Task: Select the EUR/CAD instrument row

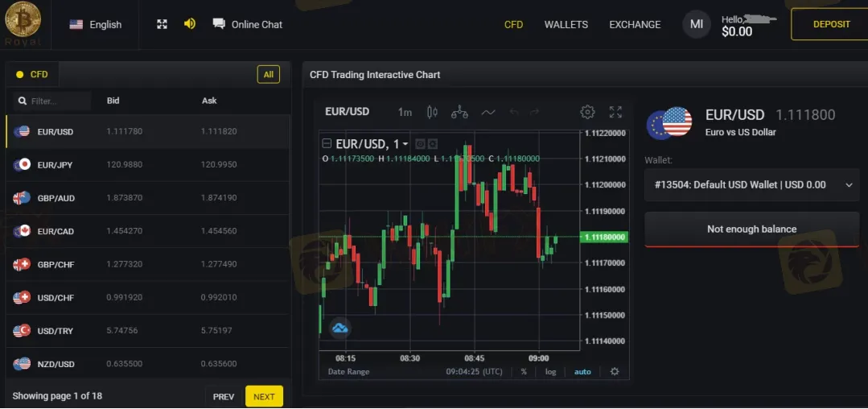Action: pos(148,231)
